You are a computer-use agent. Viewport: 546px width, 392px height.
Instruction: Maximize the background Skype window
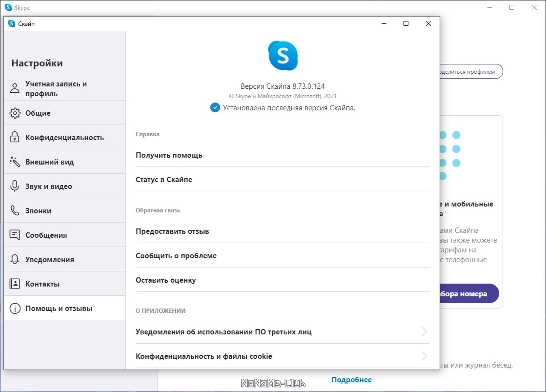[512, 7]
